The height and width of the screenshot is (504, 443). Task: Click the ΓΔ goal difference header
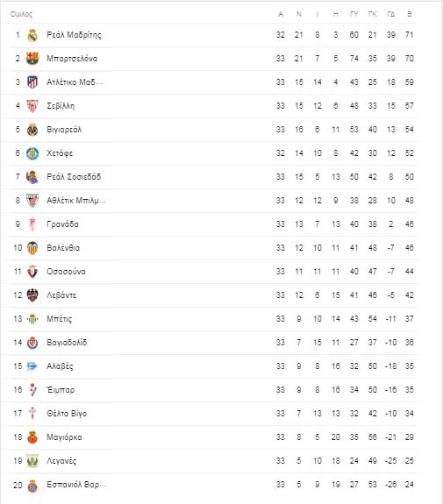391,14
